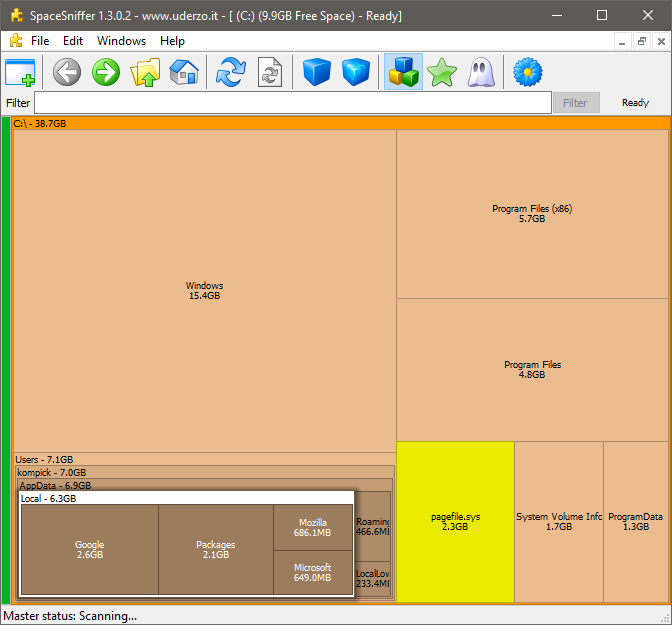Click the SpaceSniffer menu bar icon
The width and height of the screenshot is (672, 625).
point(16,41)
